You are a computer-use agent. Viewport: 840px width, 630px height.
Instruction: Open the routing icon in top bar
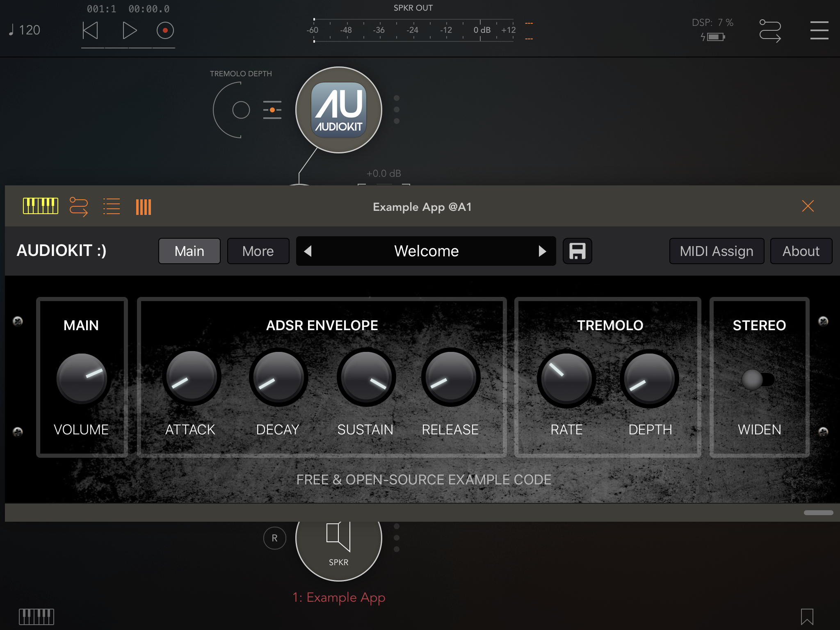(770, 30)
